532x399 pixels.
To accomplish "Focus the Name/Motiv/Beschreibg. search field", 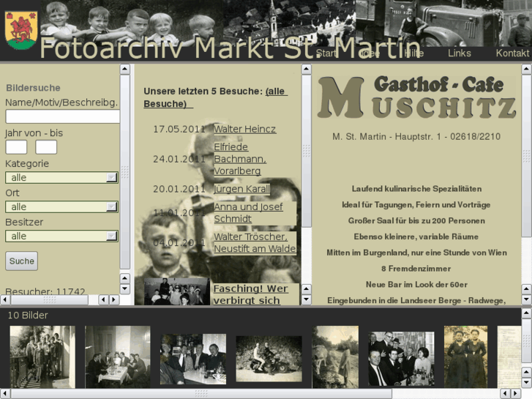I will 63,116.
